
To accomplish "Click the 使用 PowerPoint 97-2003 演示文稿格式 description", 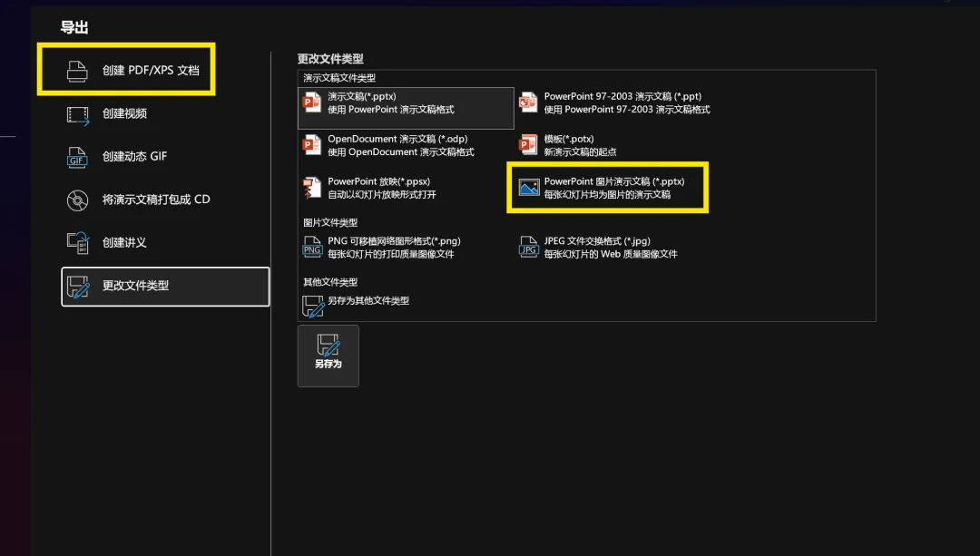I will (x=627, y=110).
